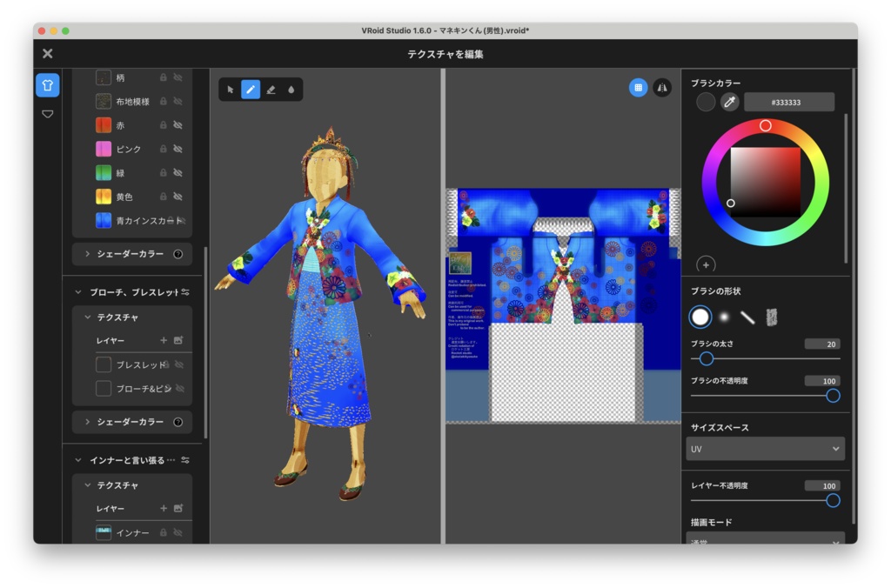Click the レイヤー不透明度 value field
Viewport: 891px width, 588px height.
coord(822,485)
